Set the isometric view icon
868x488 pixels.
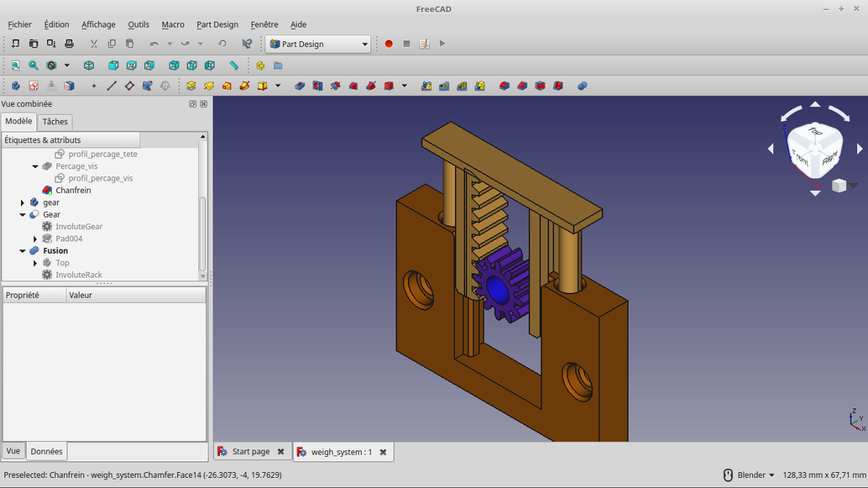89,65
